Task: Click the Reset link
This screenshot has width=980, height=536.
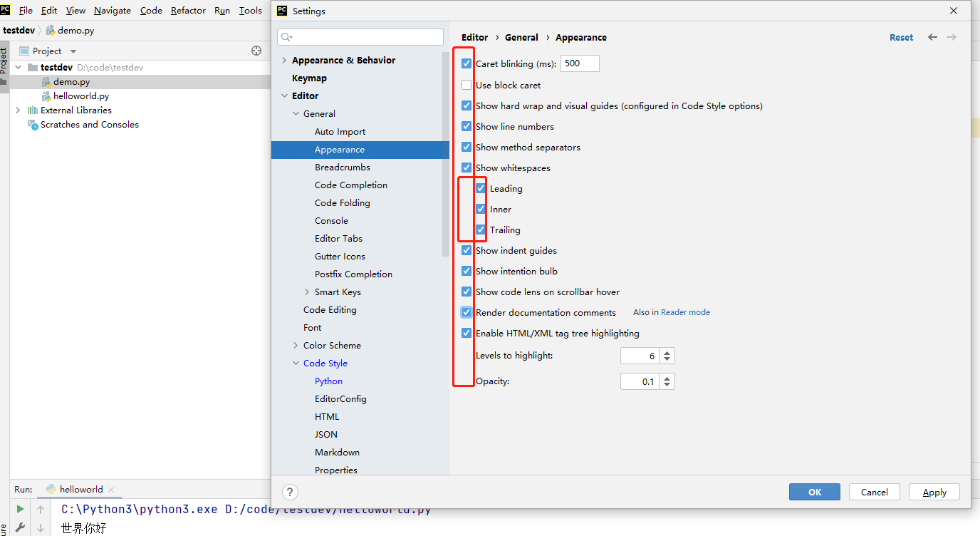Action: pyautogui.click(x=901, y=38)
